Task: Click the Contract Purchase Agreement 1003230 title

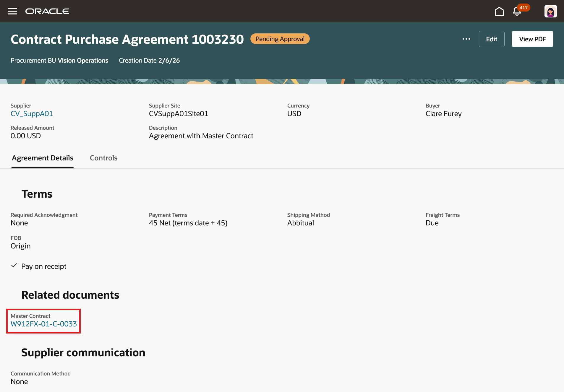Action: 127,39
